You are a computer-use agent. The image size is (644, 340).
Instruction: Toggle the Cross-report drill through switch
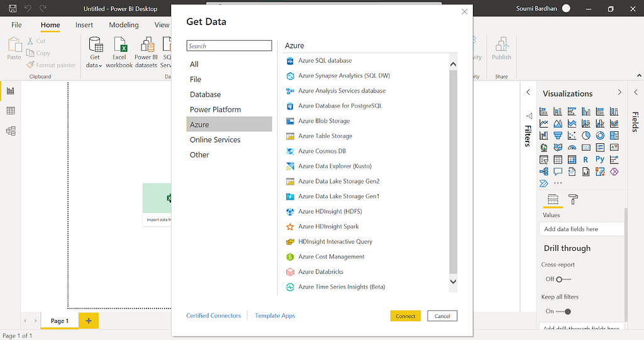563,279
